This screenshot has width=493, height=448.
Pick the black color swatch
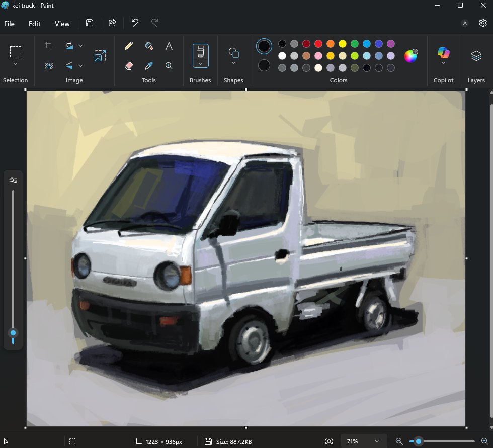(282, 44)
